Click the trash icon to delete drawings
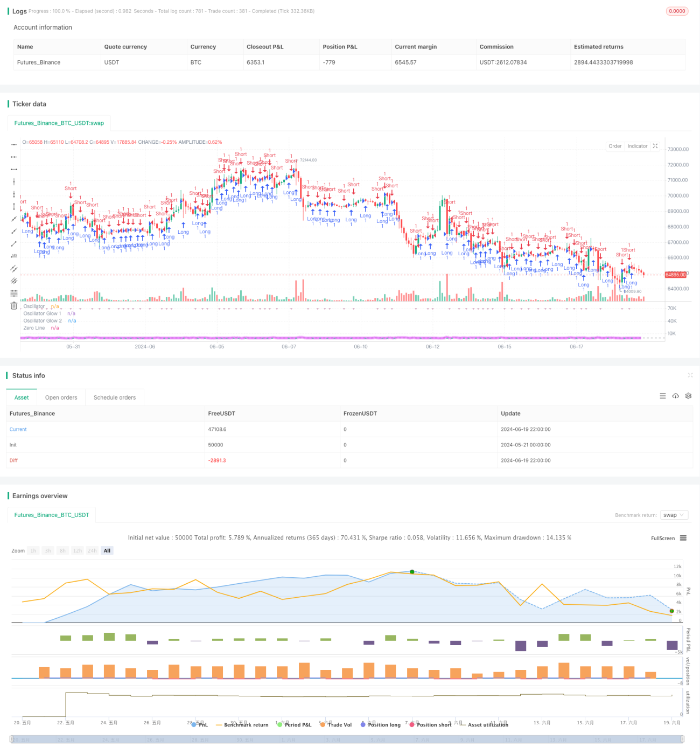Viewport: 700px width, 755px height. [x=14, y=306]
